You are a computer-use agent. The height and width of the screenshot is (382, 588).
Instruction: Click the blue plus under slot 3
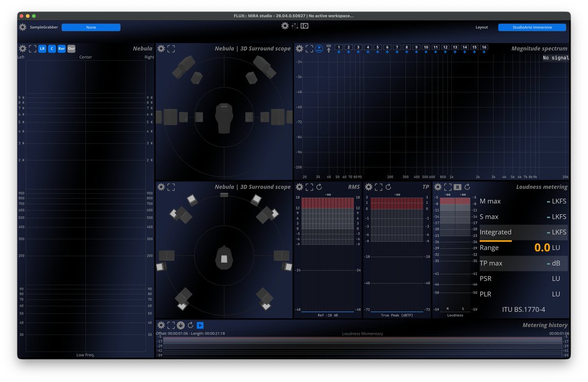tap(358, 51)
